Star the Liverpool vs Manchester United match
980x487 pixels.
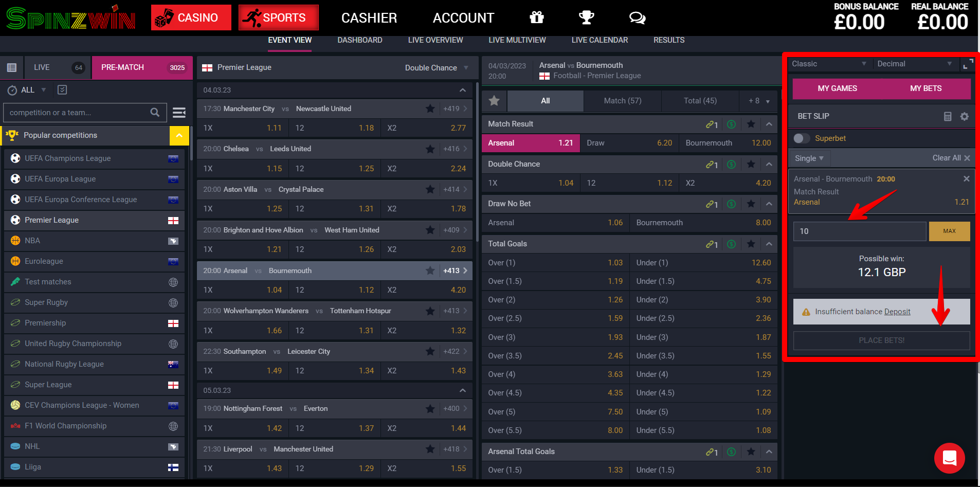coord(430,449)
